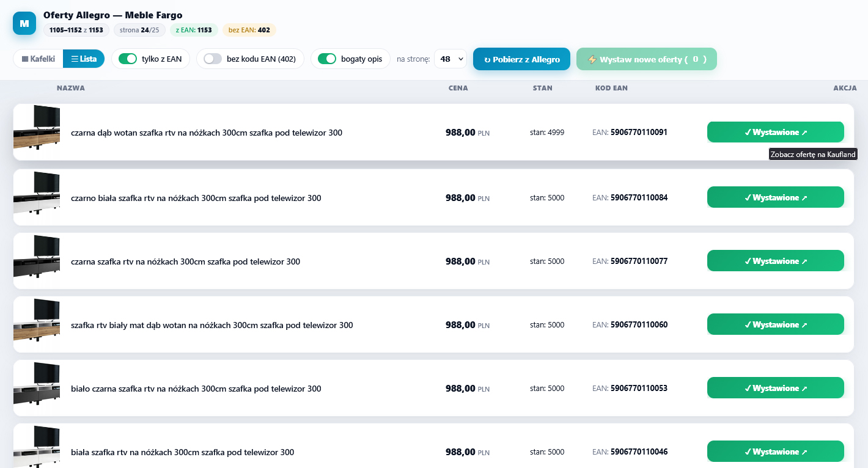868x468 pixels.
Task: Select the Lista list view
Action: [x=84, y=59]
